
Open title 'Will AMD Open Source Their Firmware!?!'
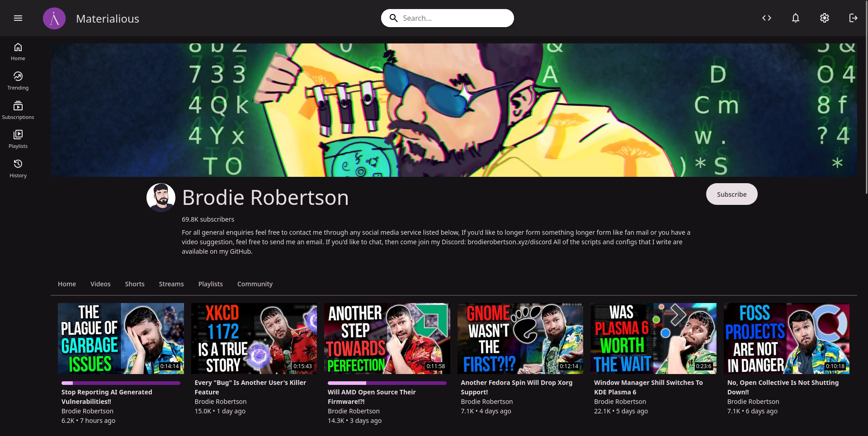372,397
